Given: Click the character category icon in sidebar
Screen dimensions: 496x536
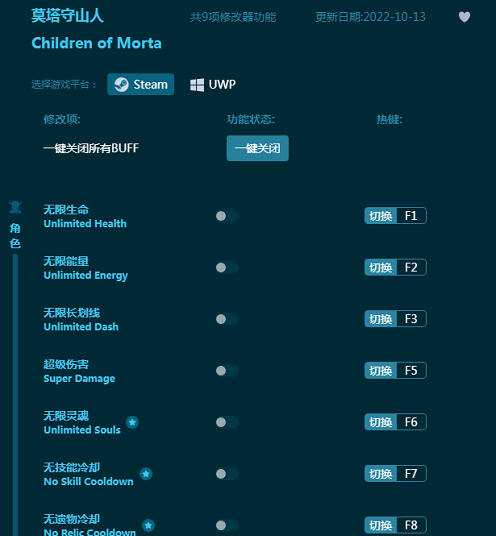Looking at the screenshot, I should pos(15,207).
